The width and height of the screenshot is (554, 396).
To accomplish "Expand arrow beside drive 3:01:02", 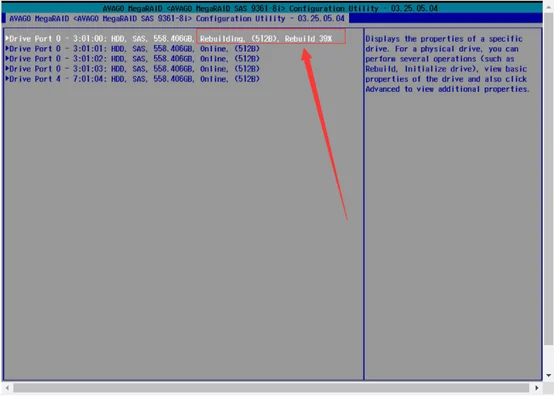I will pos(7,58).
